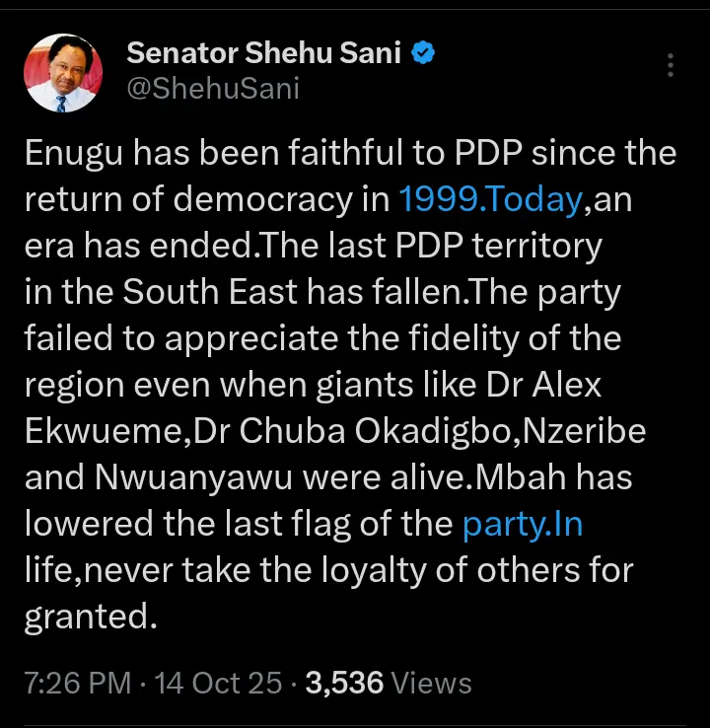The image size is (710, 728).
Task: Follow the blue 1999.Today link
Action: click(x=490, y=199)
